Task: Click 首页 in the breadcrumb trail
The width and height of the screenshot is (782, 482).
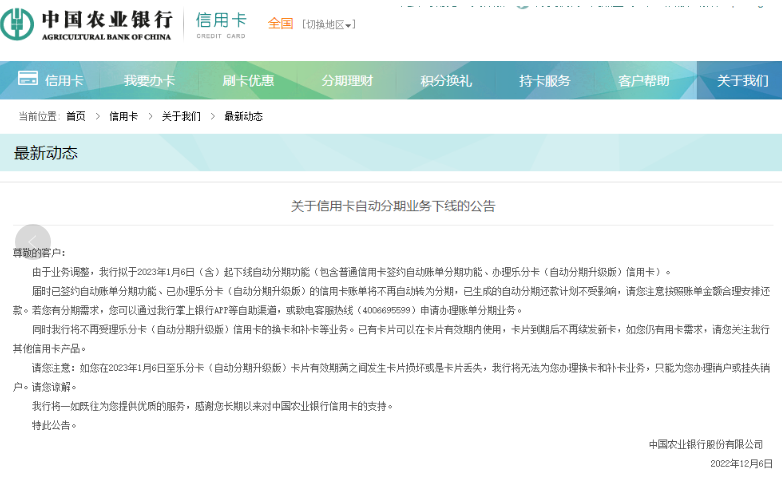Action: click(x=76, y=117)
